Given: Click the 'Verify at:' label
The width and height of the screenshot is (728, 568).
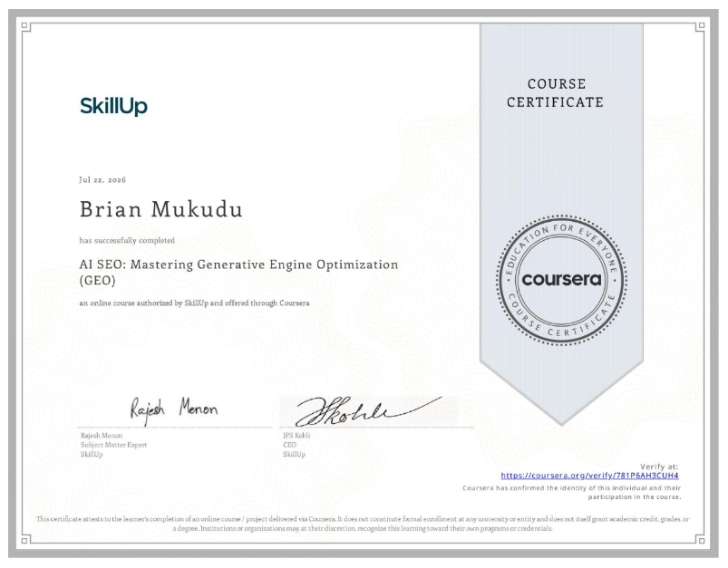Looking at the screenshot, I should 659,467.
